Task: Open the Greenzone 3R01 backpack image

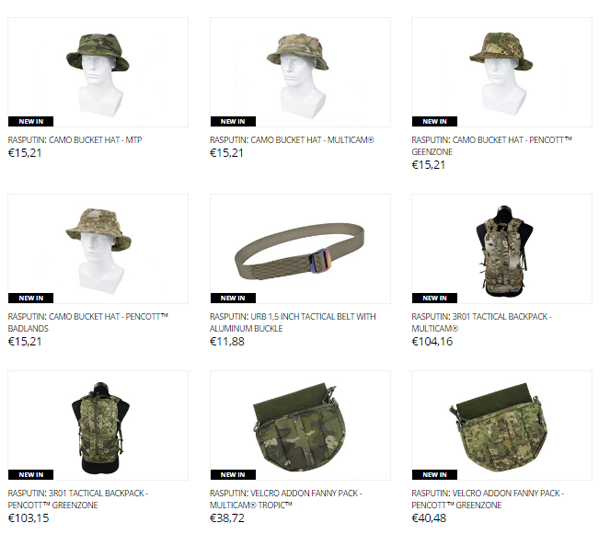Action: click(98, 425)
